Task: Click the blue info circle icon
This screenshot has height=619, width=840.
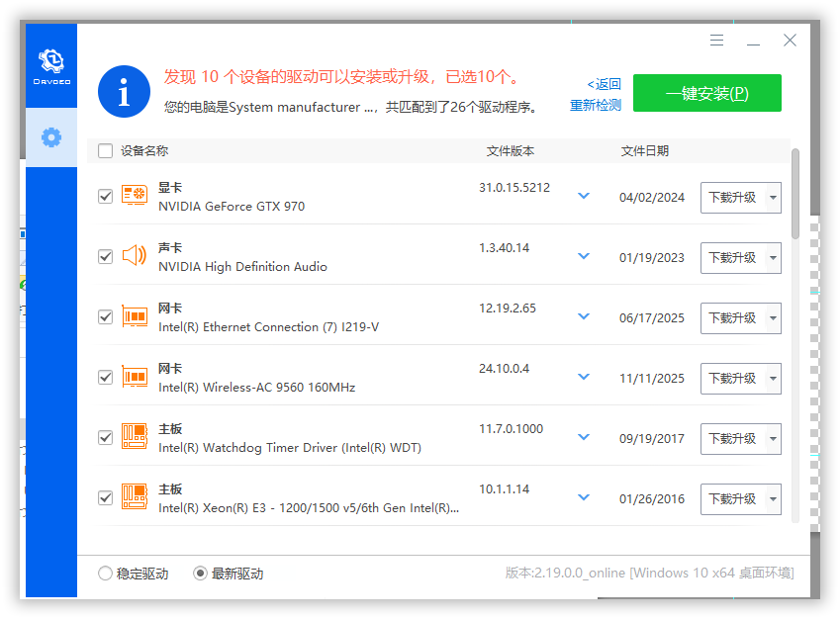Action: [124, 93]
